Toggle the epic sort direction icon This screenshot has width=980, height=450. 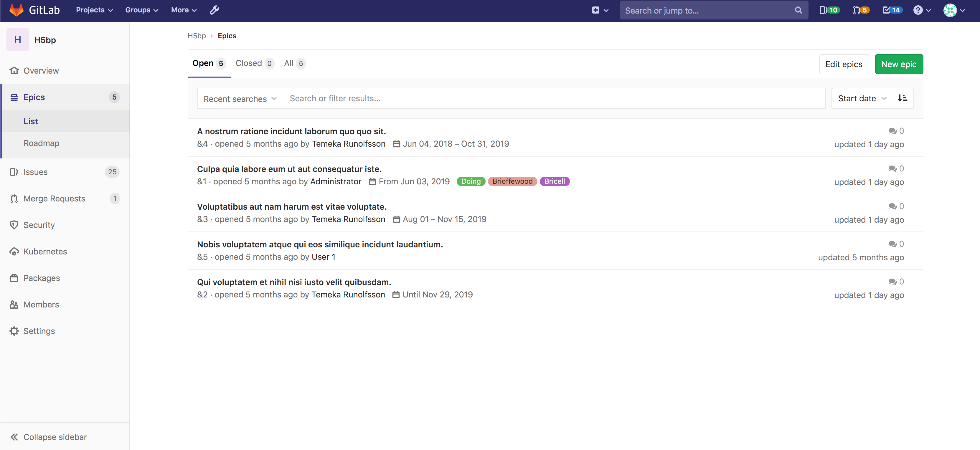click(x=903, y=98)
